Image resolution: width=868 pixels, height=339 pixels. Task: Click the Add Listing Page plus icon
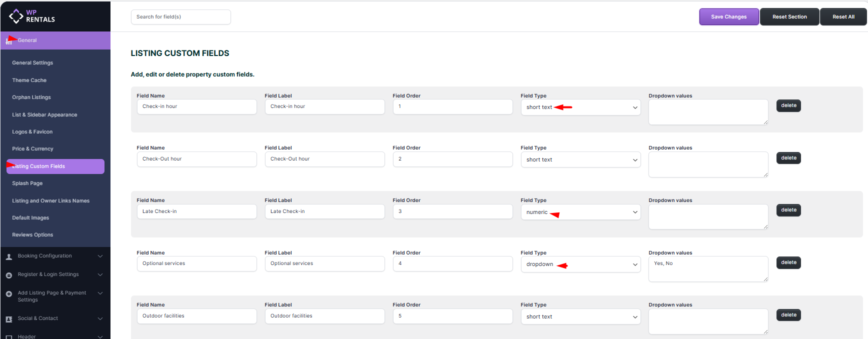(9, 294)
